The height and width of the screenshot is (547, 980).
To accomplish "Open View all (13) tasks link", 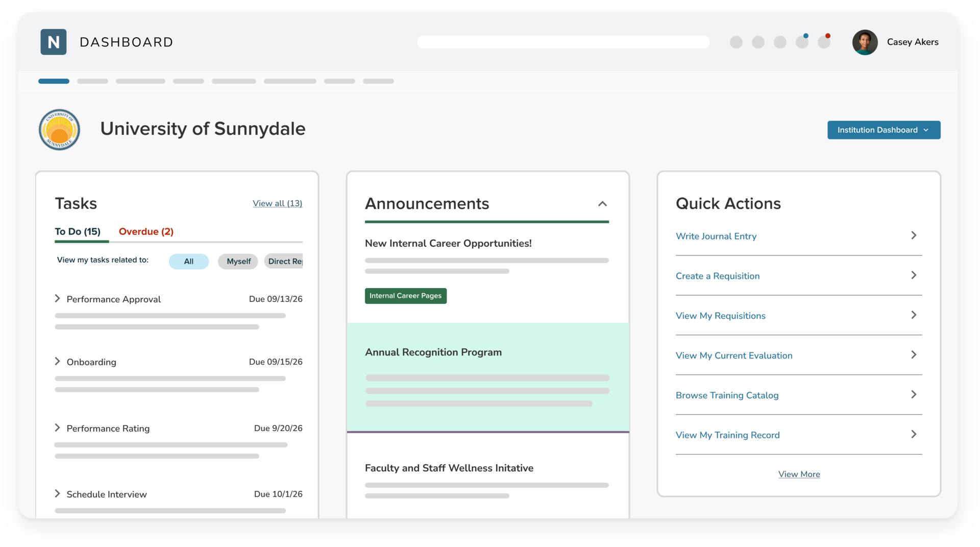I will tap(277, 203).
